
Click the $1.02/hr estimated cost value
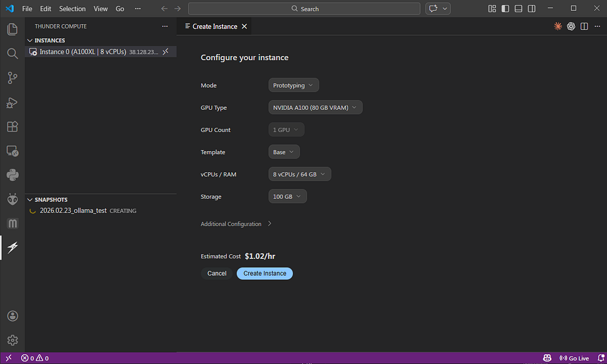coord(260,256)
